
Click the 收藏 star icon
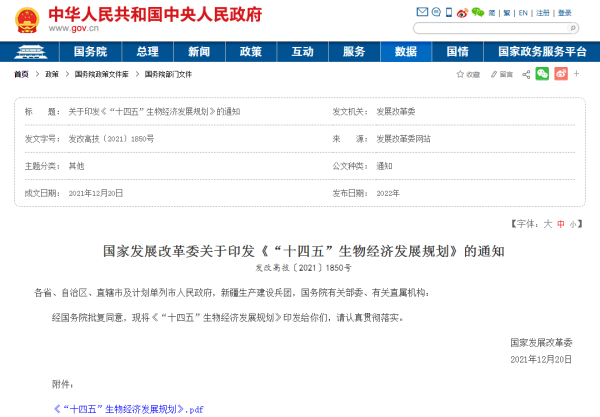tap(460, 74)
